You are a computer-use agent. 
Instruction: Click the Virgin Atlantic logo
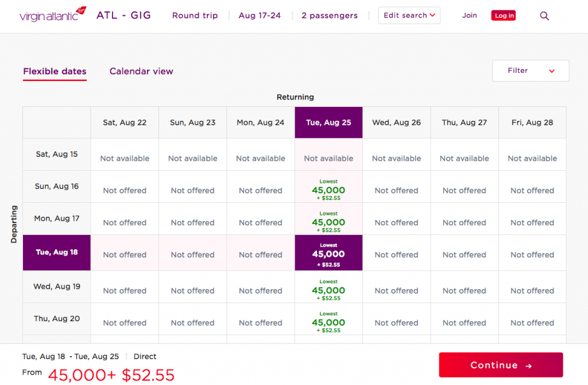pos(53,14)
